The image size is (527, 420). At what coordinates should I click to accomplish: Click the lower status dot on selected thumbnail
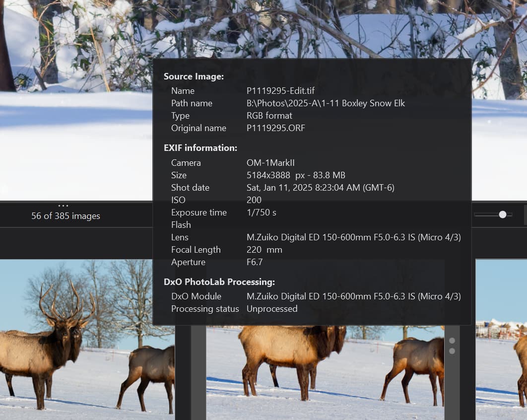[x=452, y=351]
